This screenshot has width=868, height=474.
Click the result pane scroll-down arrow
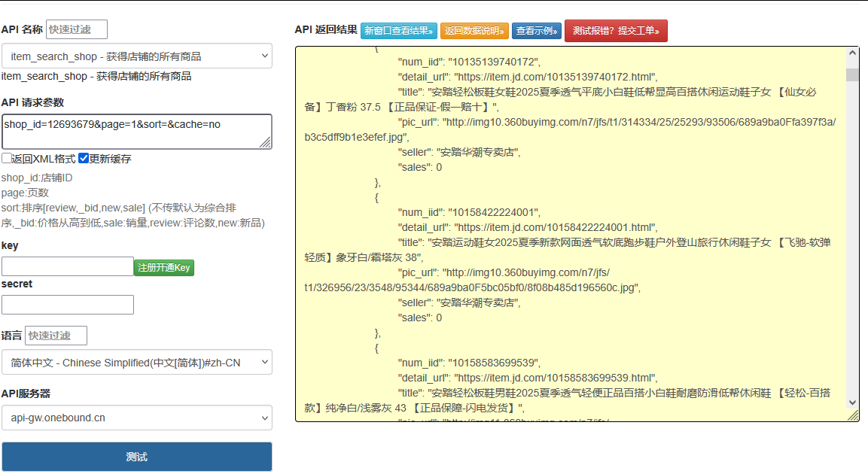pyautogui.click(x=852, y=403)
